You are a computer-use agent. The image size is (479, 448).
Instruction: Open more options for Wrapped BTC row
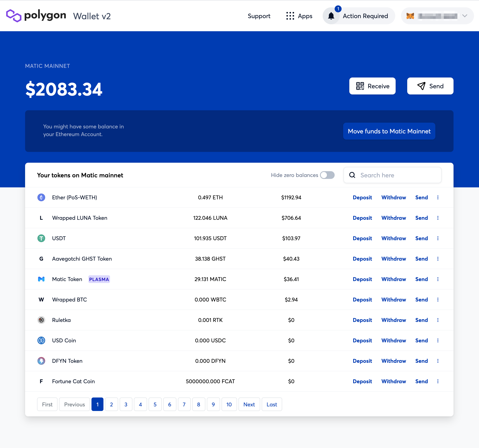pos(438,300)
